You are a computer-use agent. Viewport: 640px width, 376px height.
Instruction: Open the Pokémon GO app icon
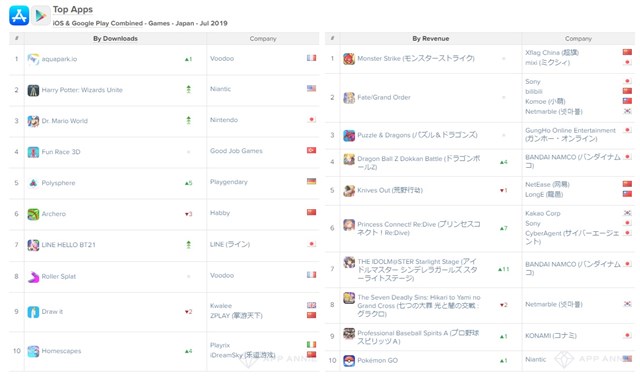coord(349,360)
